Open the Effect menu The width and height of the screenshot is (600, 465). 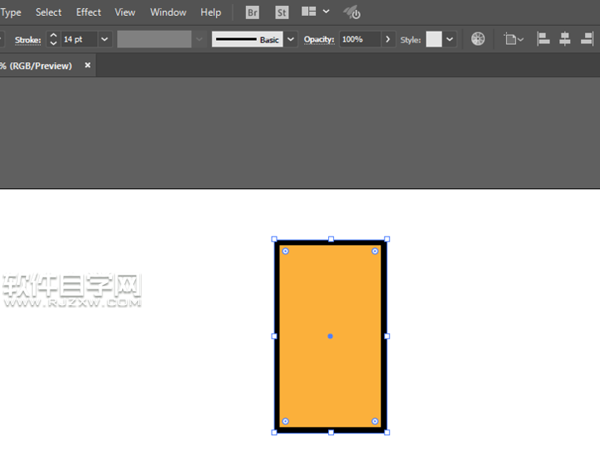88,13
